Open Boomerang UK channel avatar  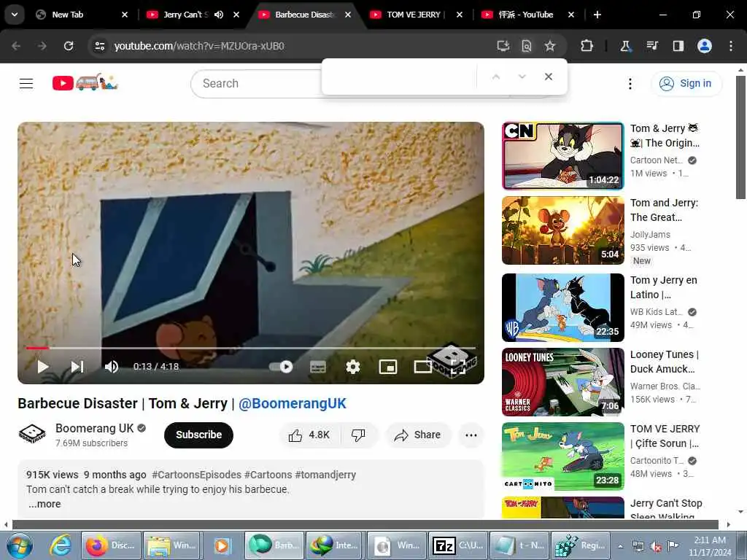[31, 435]
